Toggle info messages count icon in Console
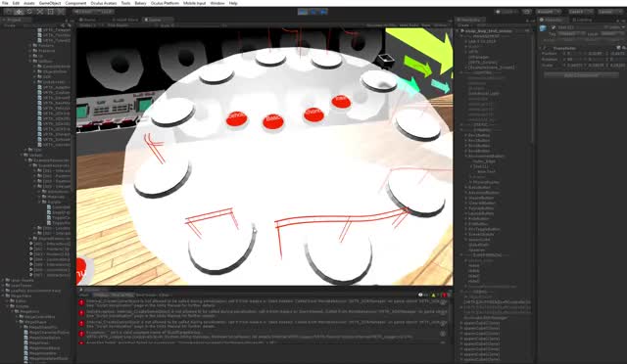Image resolution: width=627 pixels, height=364 pixels. (422, 295)
